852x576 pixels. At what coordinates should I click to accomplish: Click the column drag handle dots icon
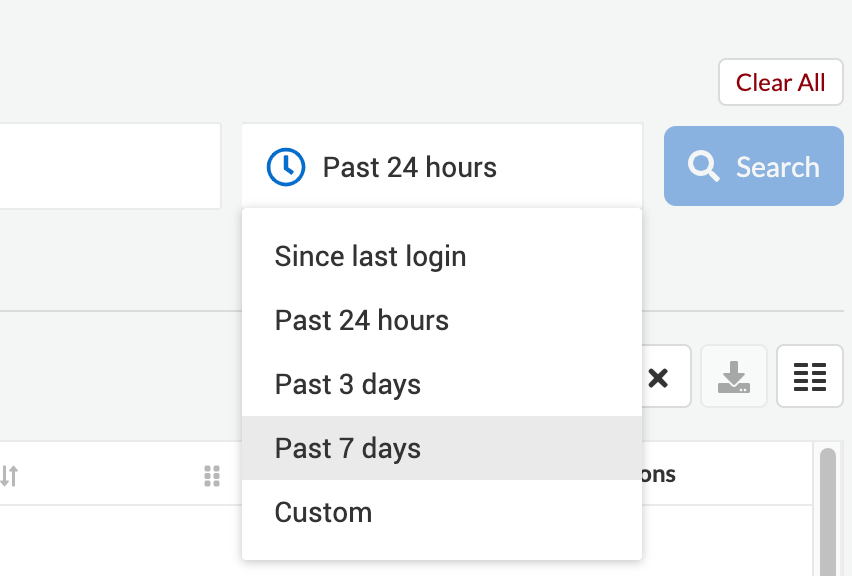click(x=211, y=476)
